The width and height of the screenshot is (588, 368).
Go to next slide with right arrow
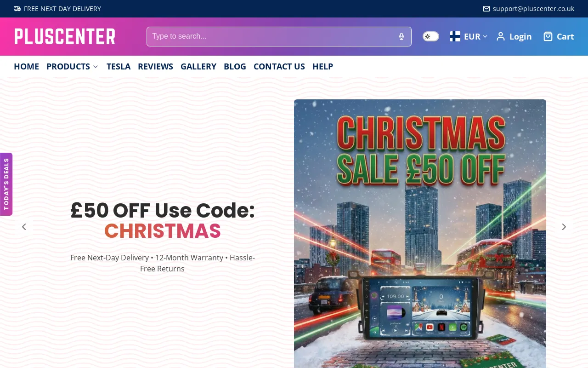tap(564, 227)
